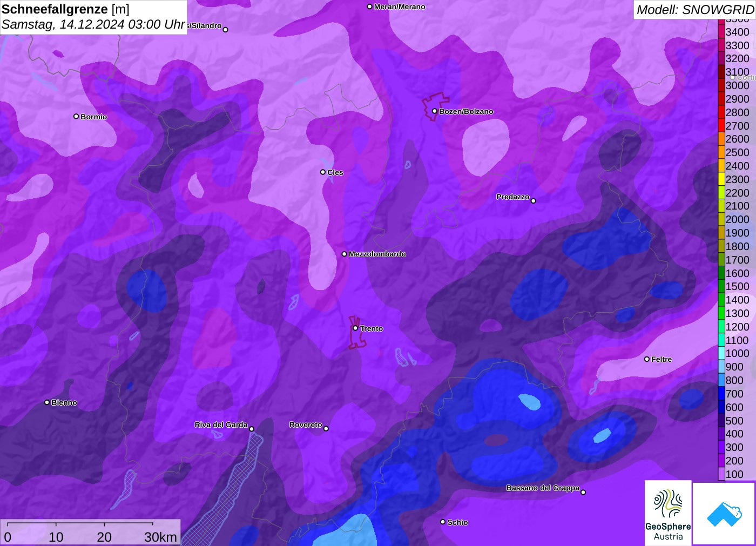The height and width of the screenshot is (546, 756).
Task: Click the 500 dark purple legend swatch
Action: point(721,421)
